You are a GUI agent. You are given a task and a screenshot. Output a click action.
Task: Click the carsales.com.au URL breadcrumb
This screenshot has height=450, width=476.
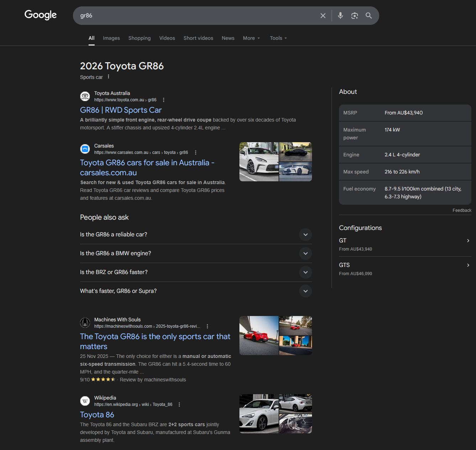pos(141,152)
